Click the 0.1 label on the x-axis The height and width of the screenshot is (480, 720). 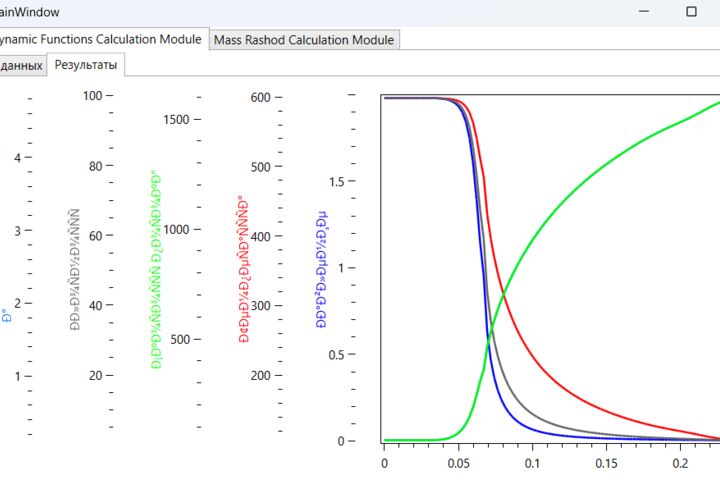coord(532,463)
